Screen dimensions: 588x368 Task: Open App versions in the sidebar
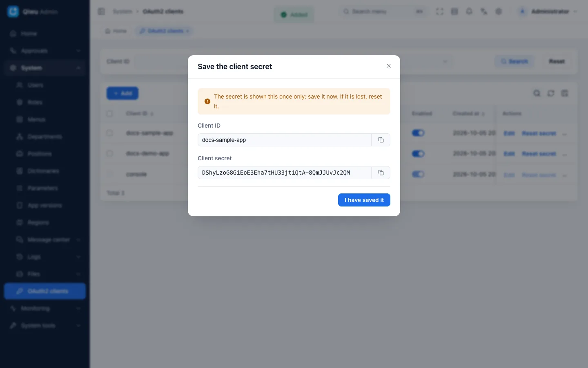(45, 205)
